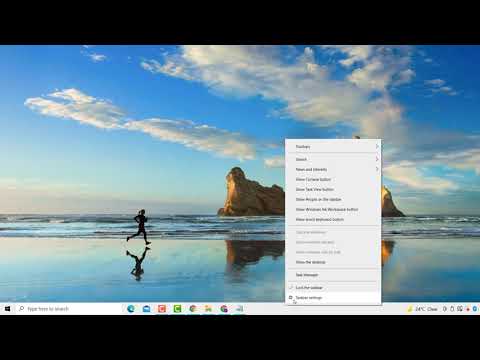This screenshot has height=360, width=480.
Task: Expand the News and interests submenu arrow
Action: (x=377, y=169)
